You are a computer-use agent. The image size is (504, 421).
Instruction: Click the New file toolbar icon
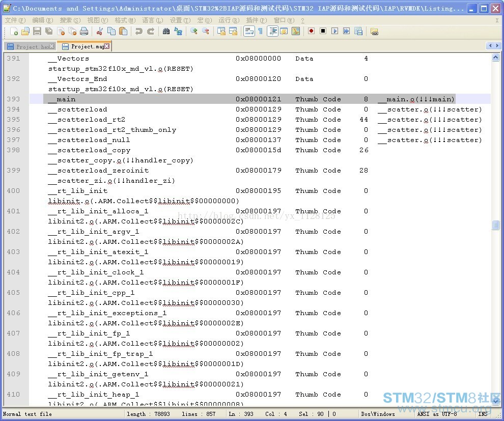point(14,31)
